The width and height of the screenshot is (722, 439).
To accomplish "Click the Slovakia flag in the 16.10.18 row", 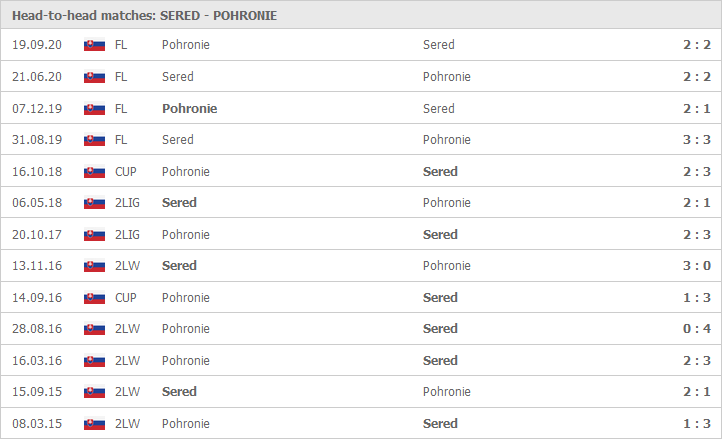I will point(94,172).
